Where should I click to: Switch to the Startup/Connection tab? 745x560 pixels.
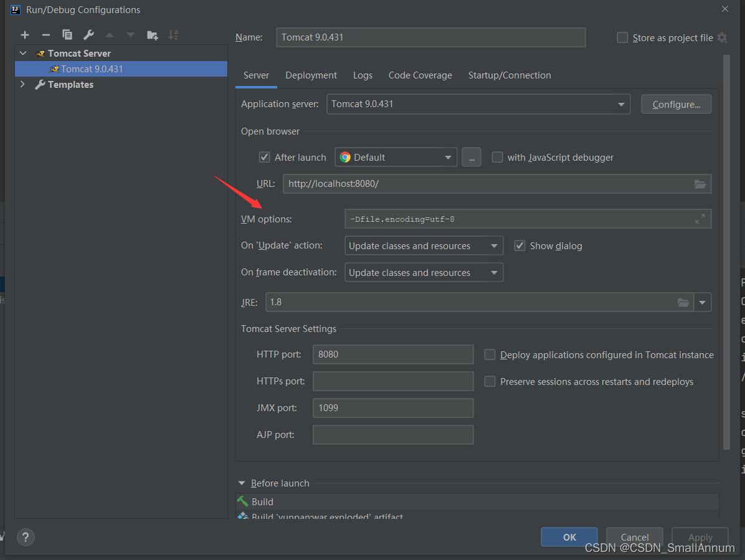510,75
